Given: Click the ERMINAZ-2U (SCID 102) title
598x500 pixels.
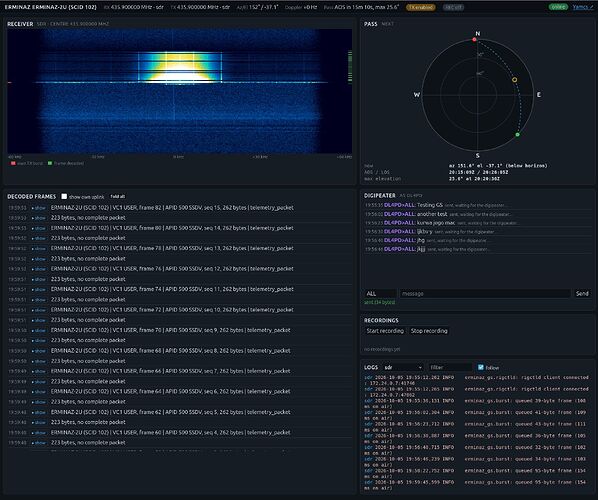Looking at the screenshot, I should pos(50,7).
